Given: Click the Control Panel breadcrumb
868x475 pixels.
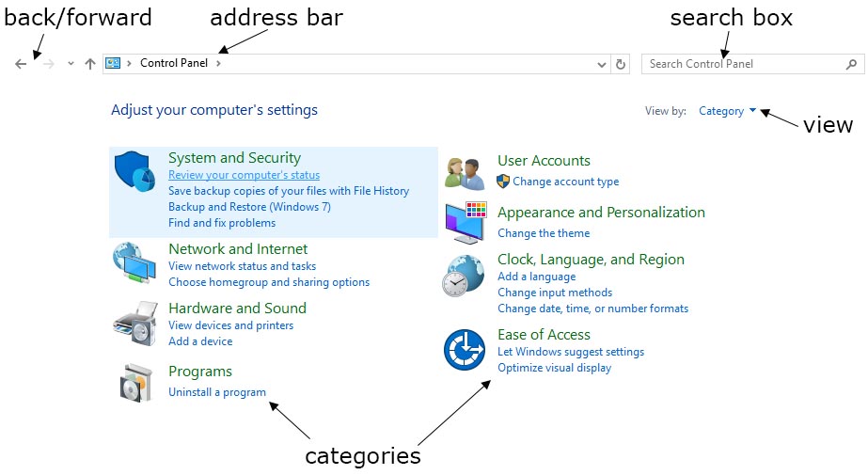Looking at the screenshot, I should tap(174, 63).
